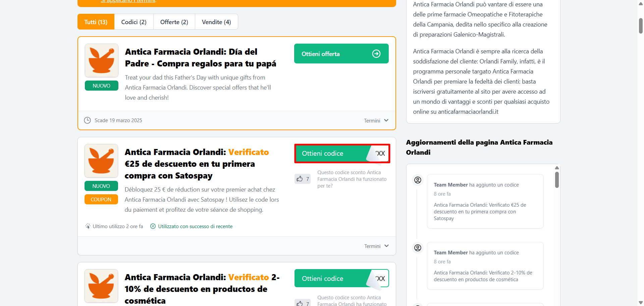Click the Si applicano i termini link

128,1
